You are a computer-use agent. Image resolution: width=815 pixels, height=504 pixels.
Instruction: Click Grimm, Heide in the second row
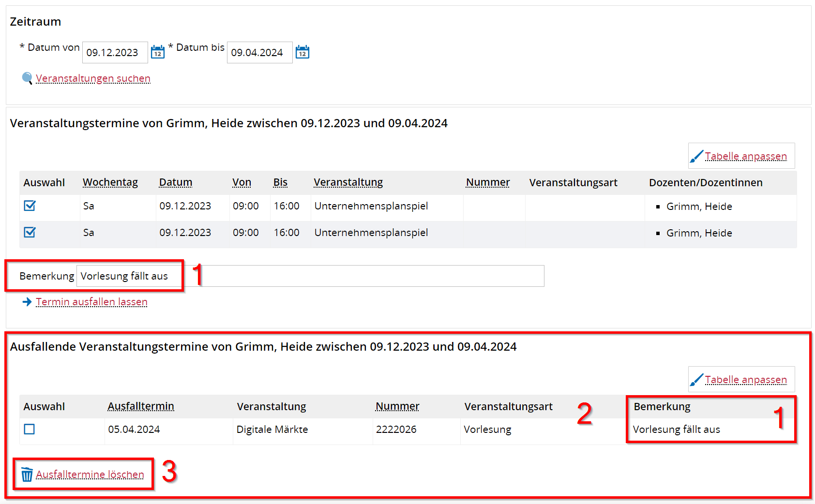[699, 233]
